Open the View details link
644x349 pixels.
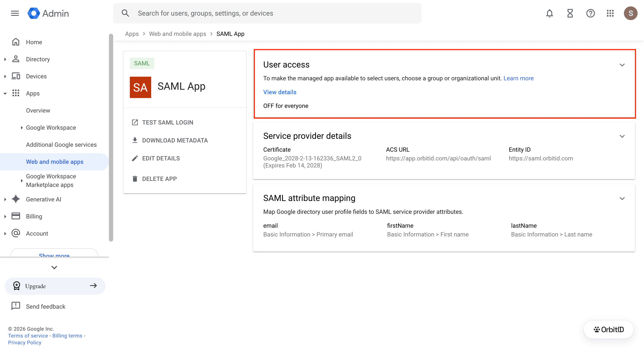point(280,92)
